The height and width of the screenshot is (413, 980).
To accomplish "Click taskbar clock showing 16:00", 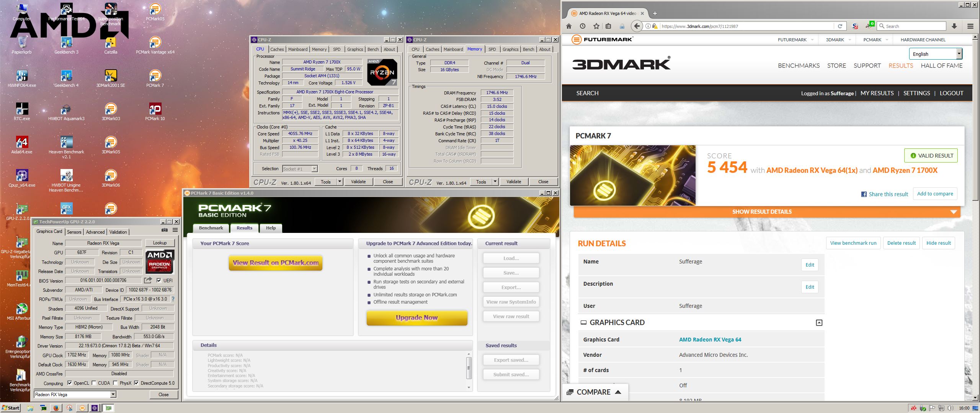I will pos(964,408).
